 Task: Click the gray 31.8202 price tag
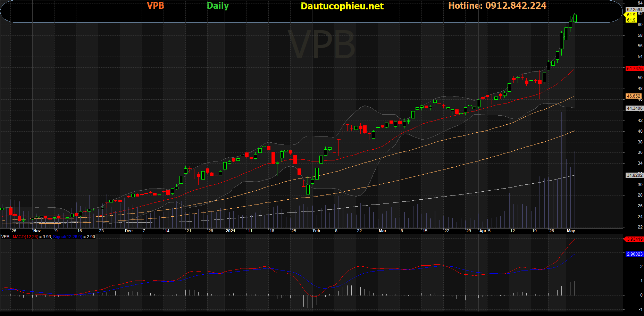(634, 175)
